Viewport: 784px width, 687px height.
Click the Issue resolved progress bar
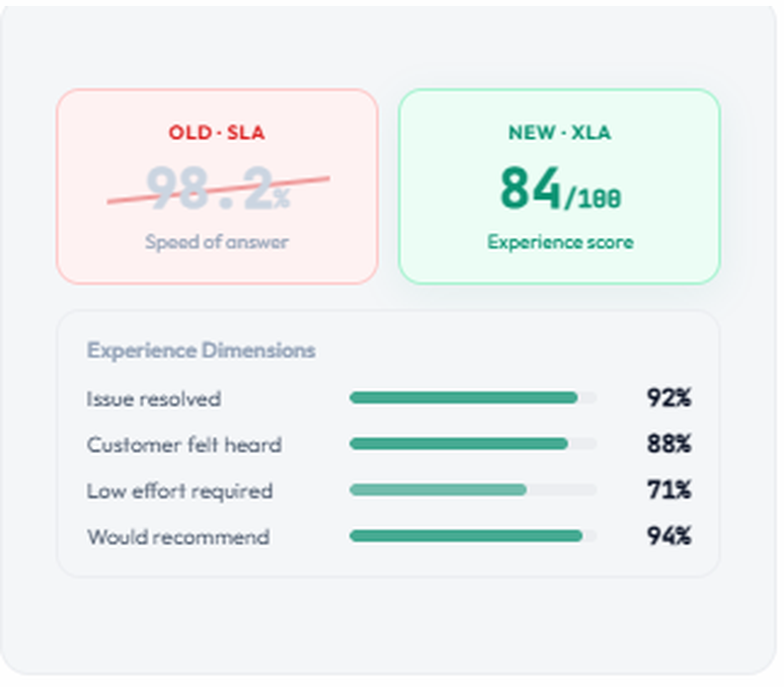(472, 398)
